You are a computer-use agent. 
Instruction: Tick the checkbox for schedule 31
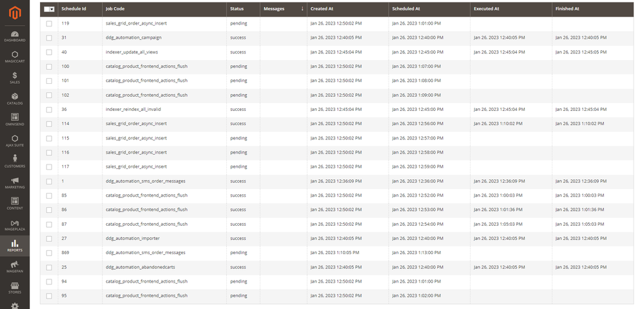pyautogui.click(x=49, y=38)
